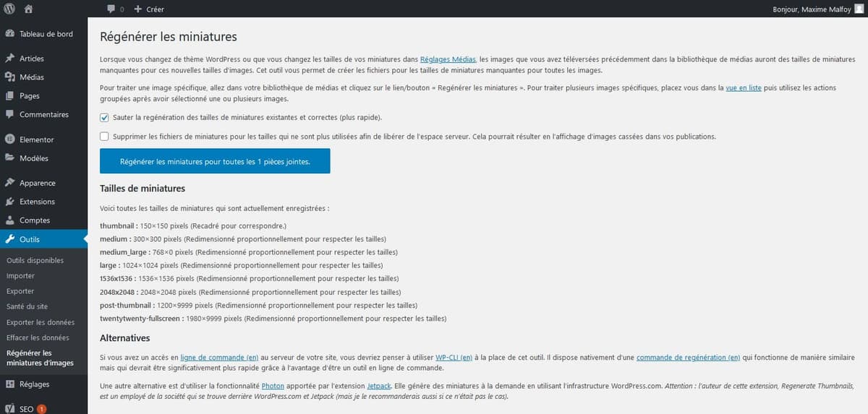Click Régénérer les miniatures blue button

[x=215, y=162]
